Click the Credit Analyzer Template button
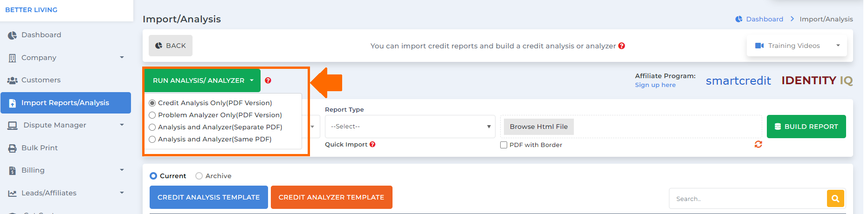 331,197
